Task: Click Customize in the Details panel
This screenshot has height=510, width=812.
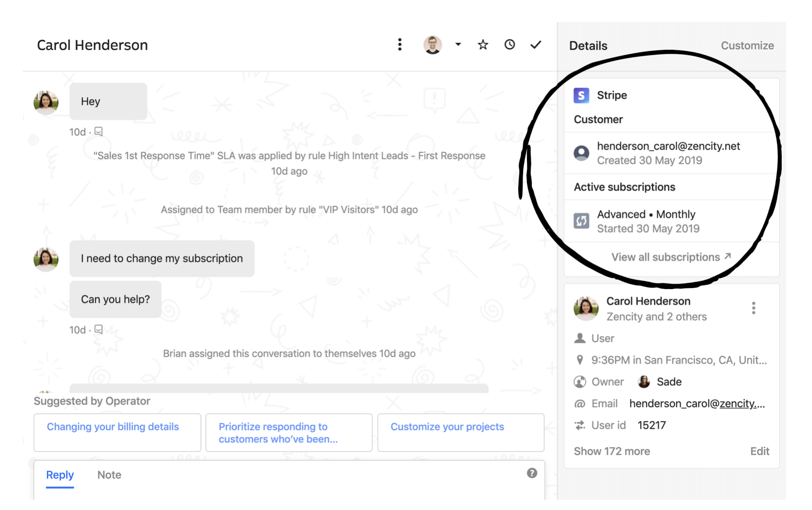Action: tap(747, 46)
